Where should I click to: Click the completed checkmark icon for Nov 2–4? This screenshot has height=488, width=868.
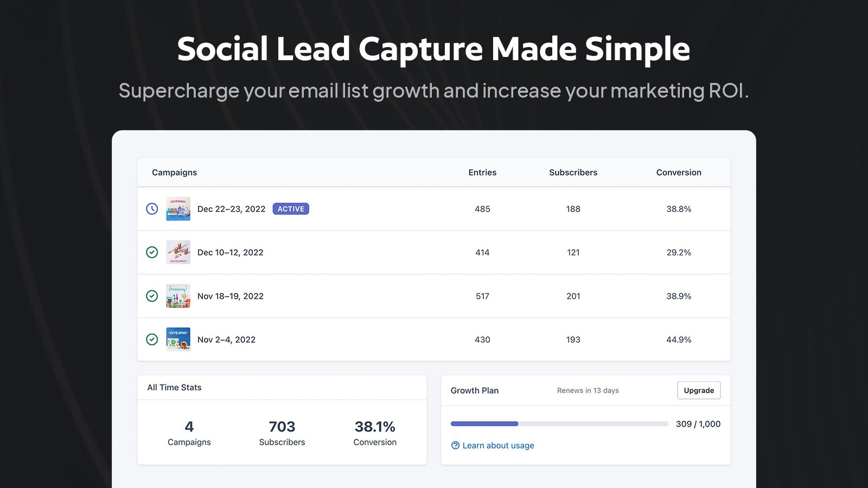pos(152,339)
